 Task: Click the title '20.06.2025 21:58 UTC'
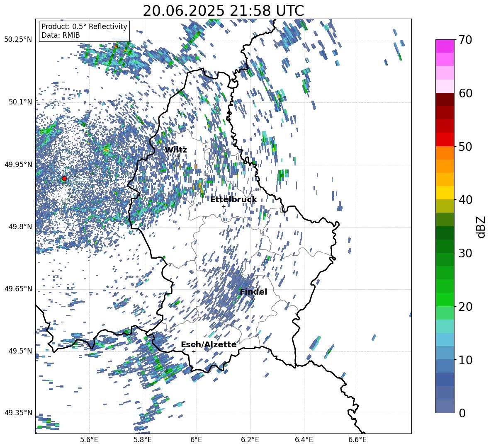click(x=223, y=11)
